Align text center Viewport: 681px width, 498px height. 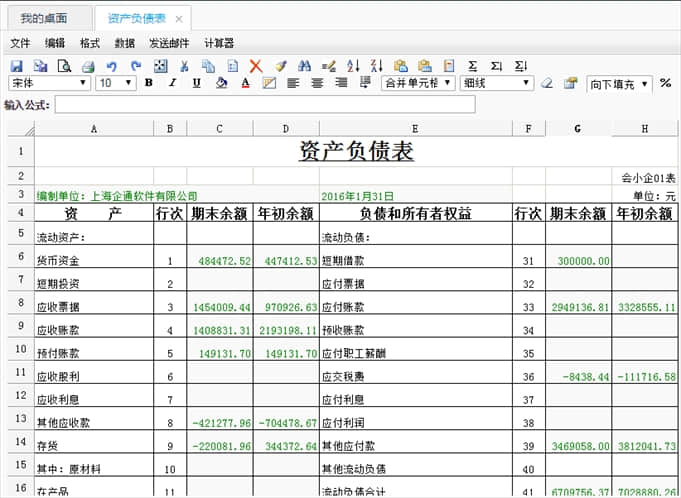pyautogui.click(x=317, y=82)
